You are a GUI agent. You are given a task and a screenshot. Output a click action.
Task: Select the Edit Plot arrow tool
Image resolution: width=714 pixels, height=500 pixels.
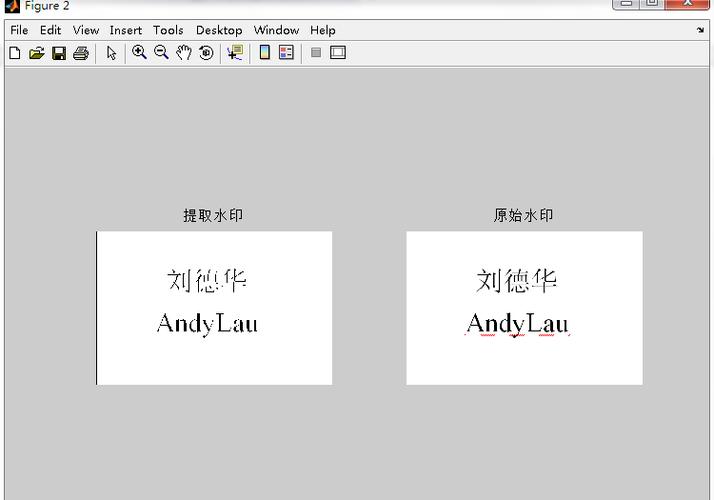point(111,53)
